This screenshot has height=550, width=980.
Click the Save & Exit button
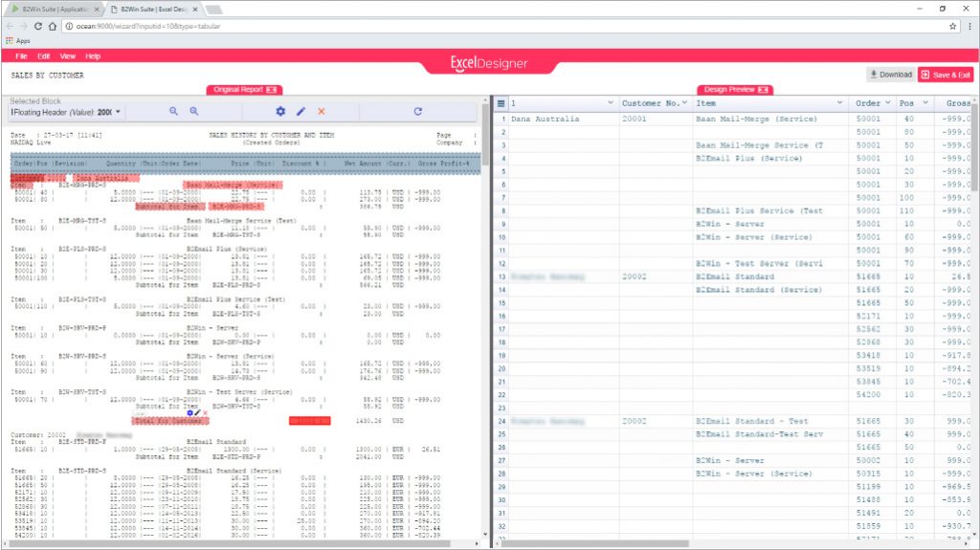(x=945, y=75)
